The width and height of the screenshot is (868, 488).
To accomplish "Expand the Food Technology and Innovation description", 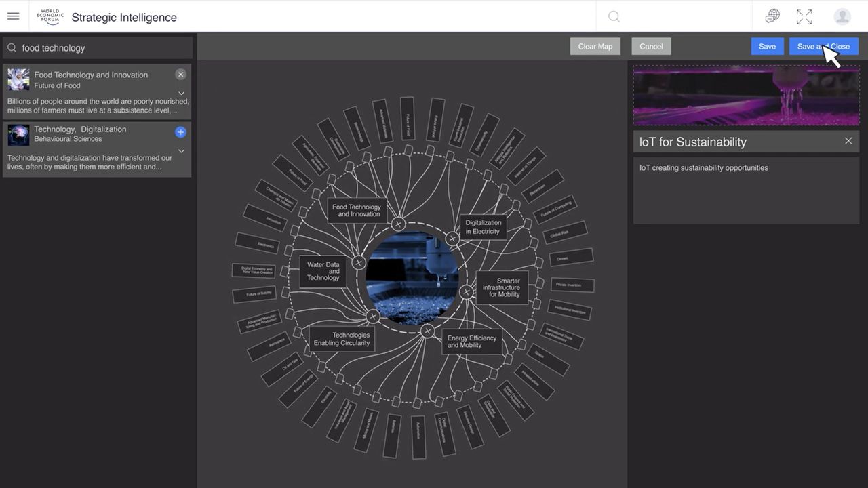I will (181, 94).
